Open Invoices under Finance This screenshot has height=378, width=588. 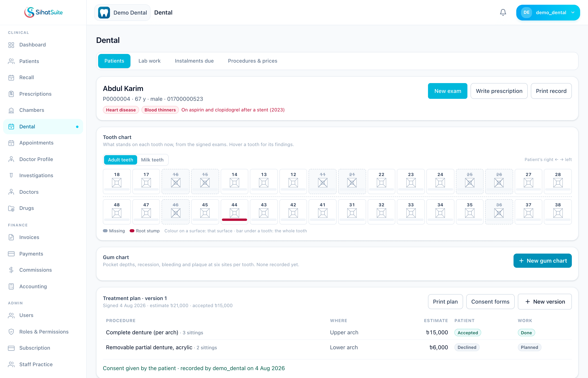43,237
